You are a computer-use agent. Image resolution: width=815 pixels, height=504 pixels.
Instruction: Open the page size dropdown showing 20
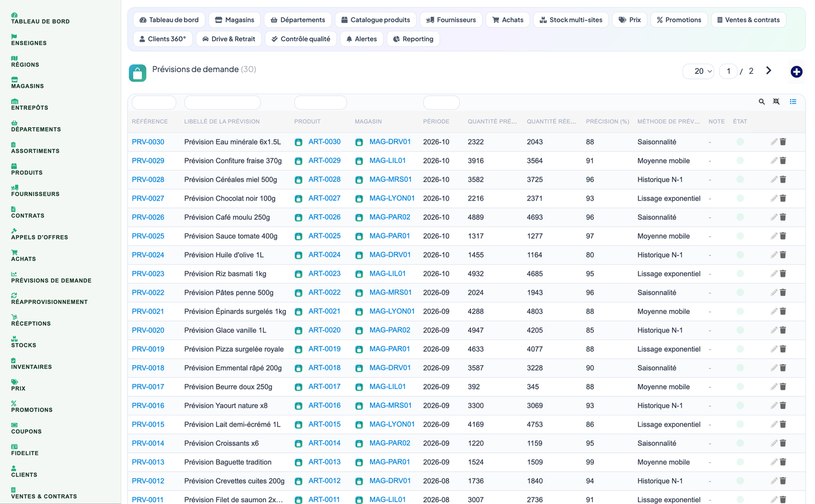pyautogui.click(x=699, y=71)
